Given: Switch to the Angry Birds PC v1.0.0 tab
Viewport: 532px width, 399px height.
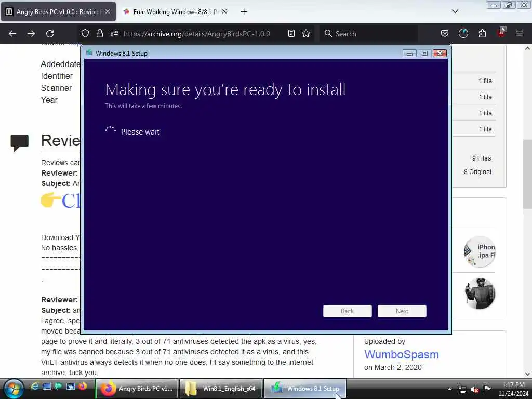Looking at the screenshot, I should click(58, 11).
